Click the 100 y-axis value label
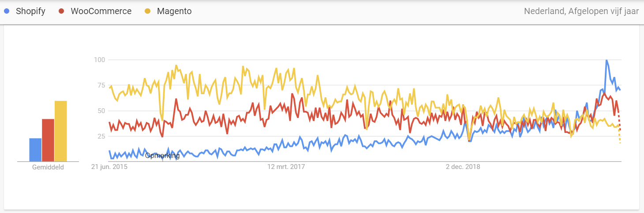The image size is (644, 213). 99,59
